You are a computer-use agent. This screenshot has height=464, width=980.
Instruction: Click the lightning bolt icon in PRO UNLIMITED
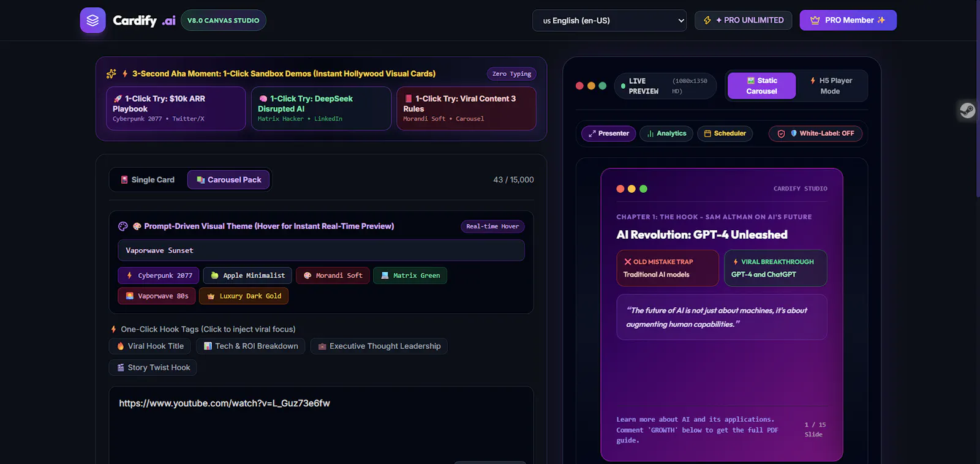coord(707,20)
